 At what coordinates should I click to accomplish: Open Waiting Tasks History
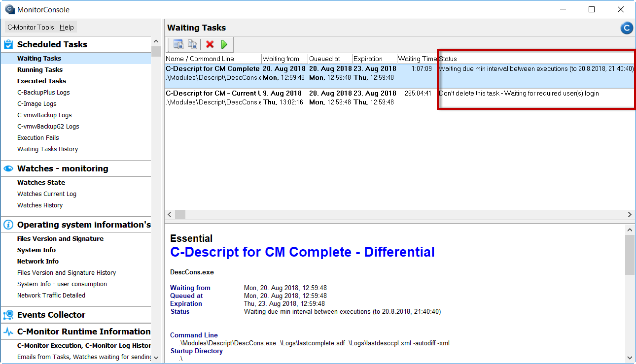(x=47, y=149)
